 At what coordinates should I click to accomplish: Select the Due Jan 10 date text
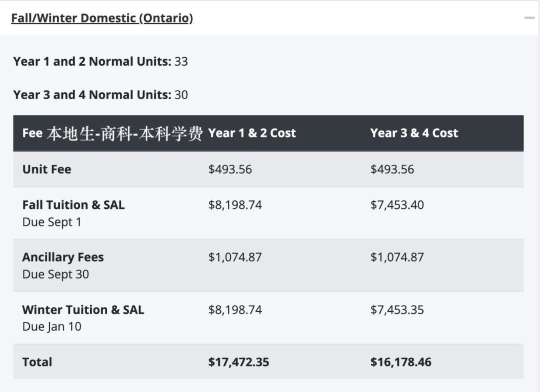[x=52, y=327]
